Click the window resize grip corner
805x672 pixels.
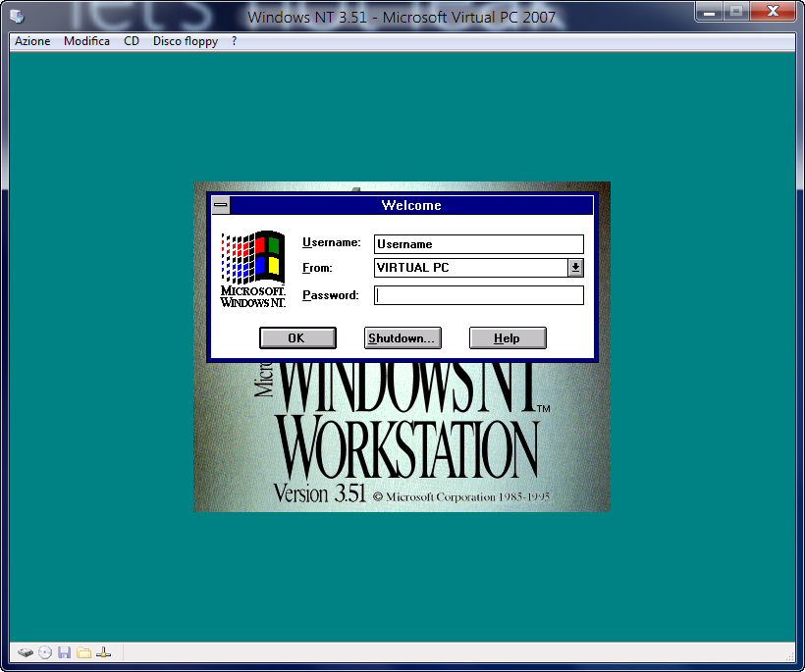coord(790,657)
